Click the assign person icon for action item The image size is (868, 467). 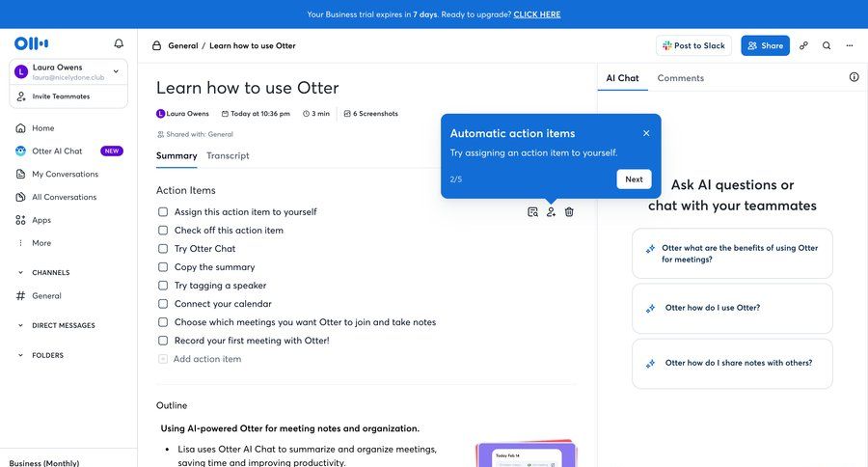(x=551, y=211)
